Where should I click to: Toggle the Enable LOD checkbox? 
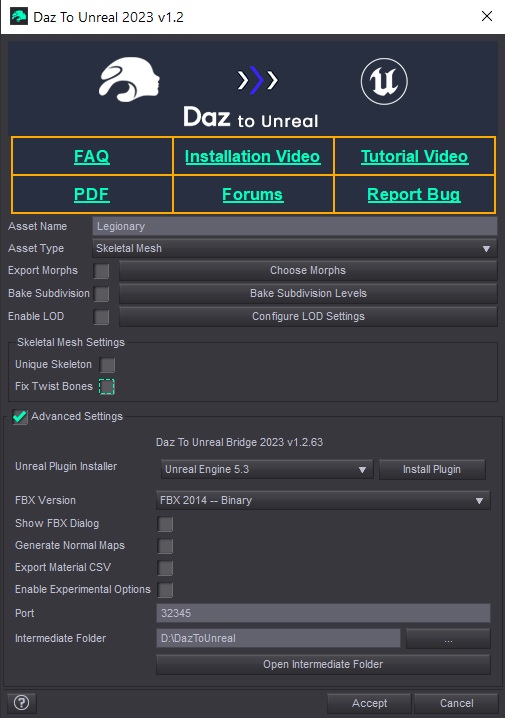[102, 317]
